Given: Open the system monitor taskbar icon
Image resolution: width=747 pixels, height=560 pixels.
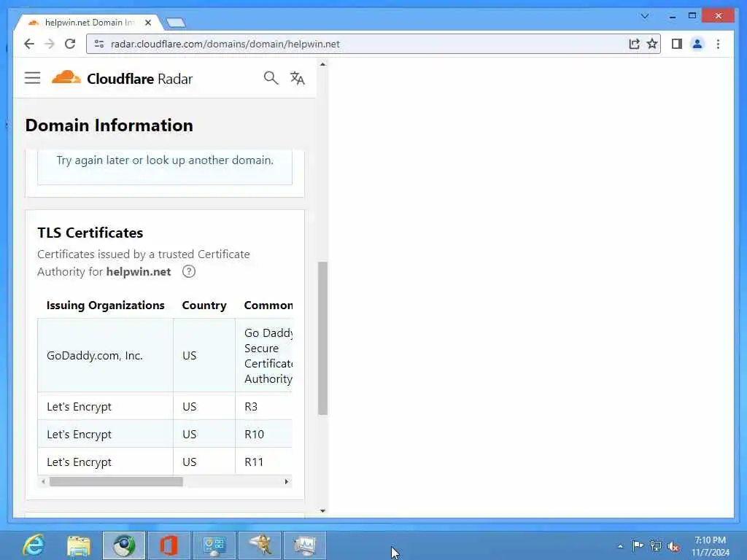Looking at the screenshot, I should point(305,545).
